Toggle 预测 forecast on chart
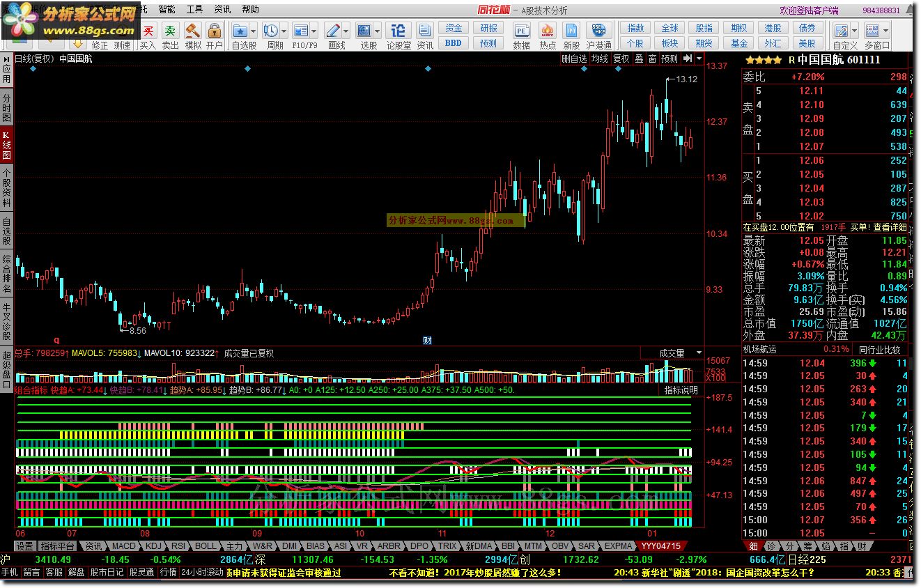 click(x=670, y=59)
